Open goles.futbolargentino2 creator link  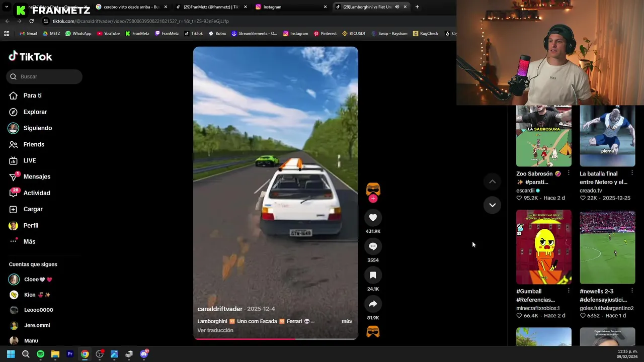coord(606,308)
